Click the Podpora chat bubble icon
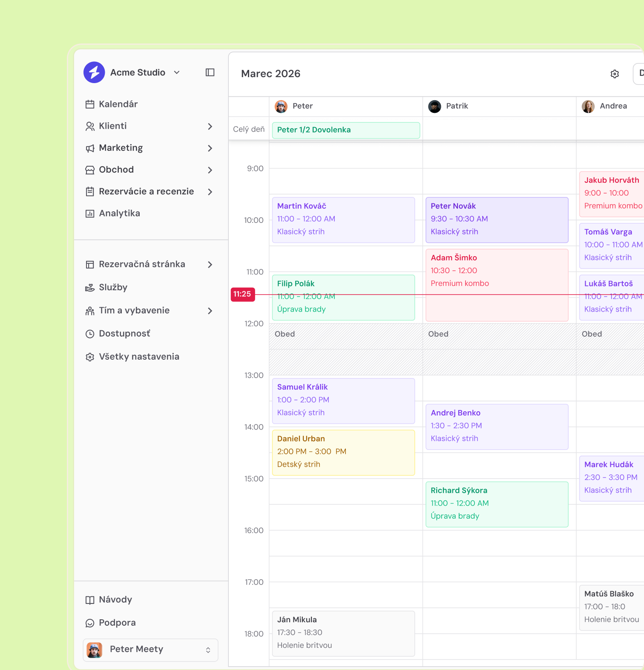The width and height of the screenshot is (644, 670). [x=90, y=623]
